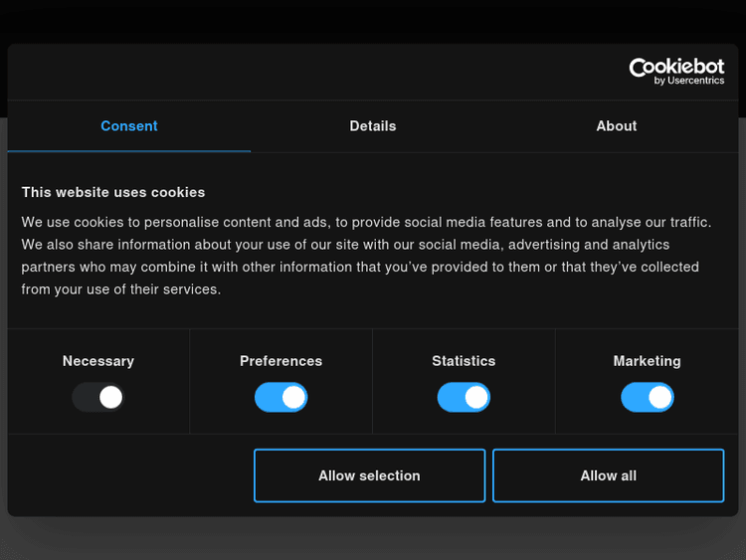Screen dimensions: 746x560
Task: Click the cookie description paragraph text
Action: (366, 256)
